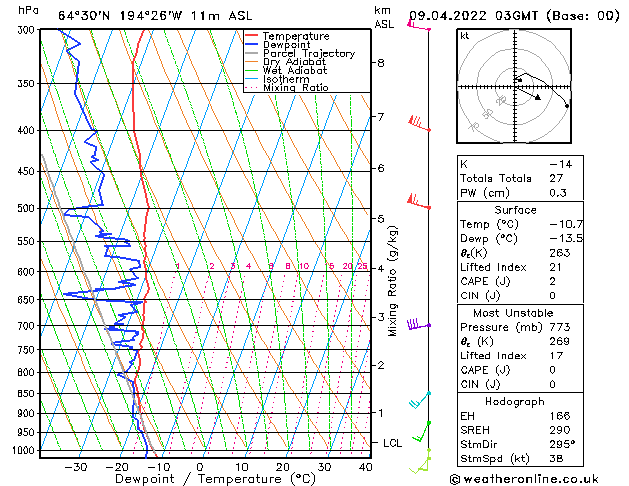
Task: Click the blue Dewpoint legend line
Action: pyautogui.click(x=252, y=45)
